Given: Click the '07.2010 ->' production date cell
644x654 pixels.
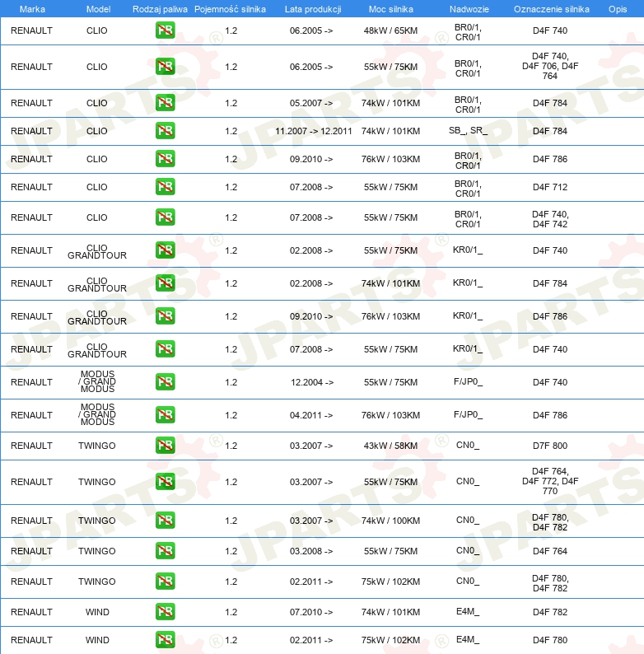Looking at the screenshot, I should (x=311, y=612).
